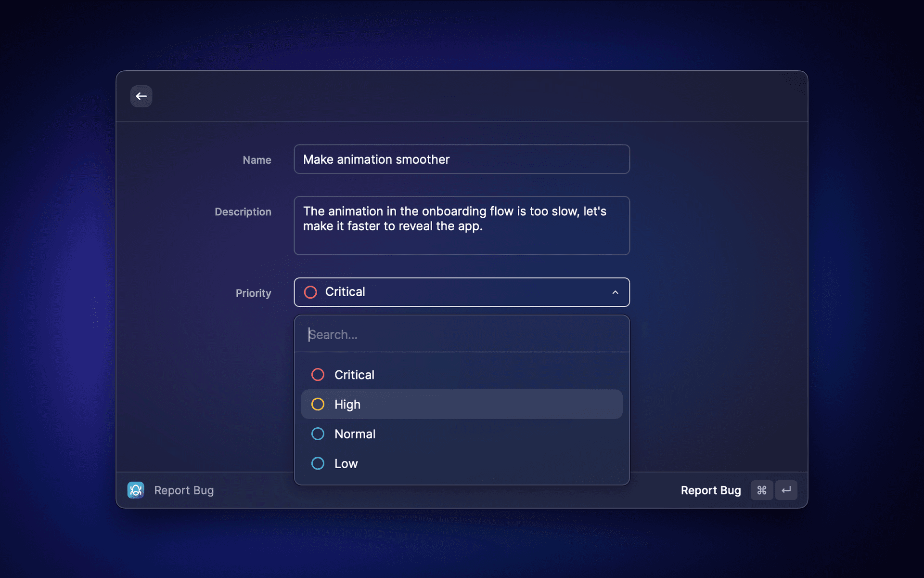The width and height of the screenshot is (924, 578).
Task: Click the Return key icon
Action: (x=786, y=490)
